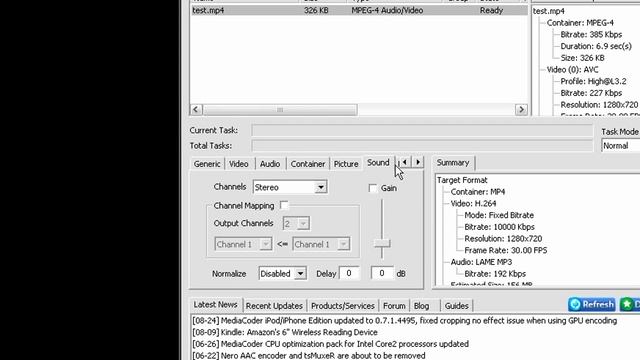640x360 pixels.
Task: Click the Delay input field
Action: (349, 273)
